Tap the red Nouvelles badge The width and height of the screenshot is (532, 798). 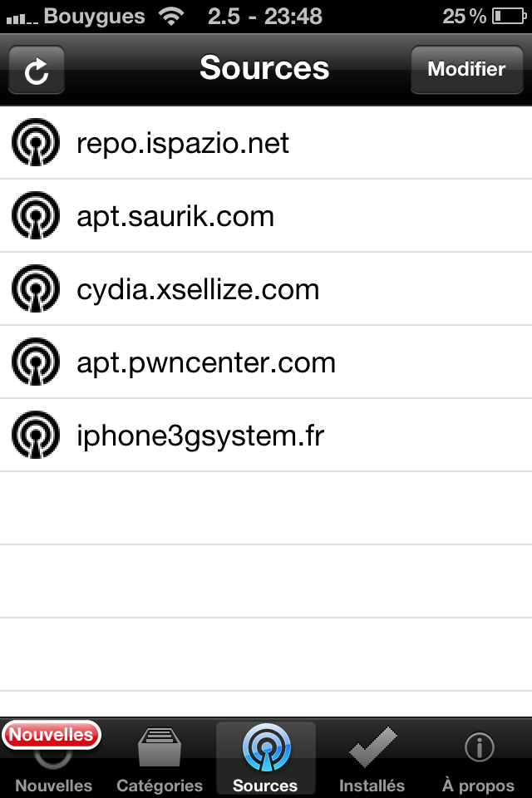pyautogui.click(x=52, y=735)
